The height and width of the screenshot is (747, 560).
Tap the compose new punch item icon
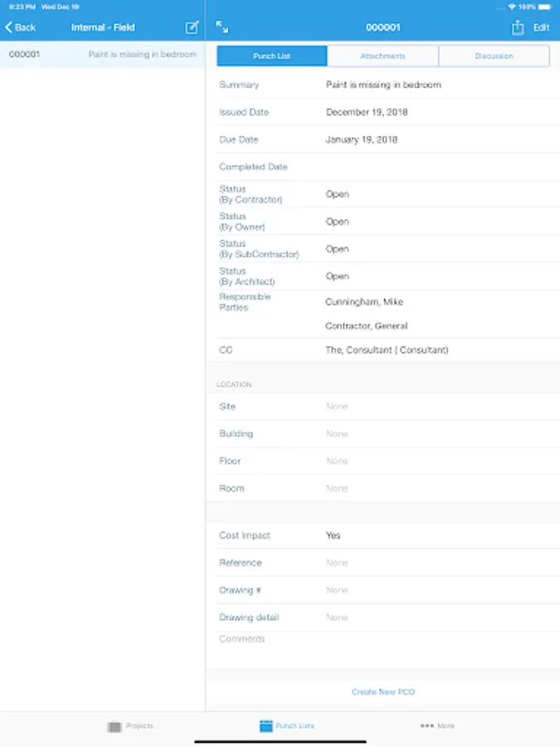192,27
